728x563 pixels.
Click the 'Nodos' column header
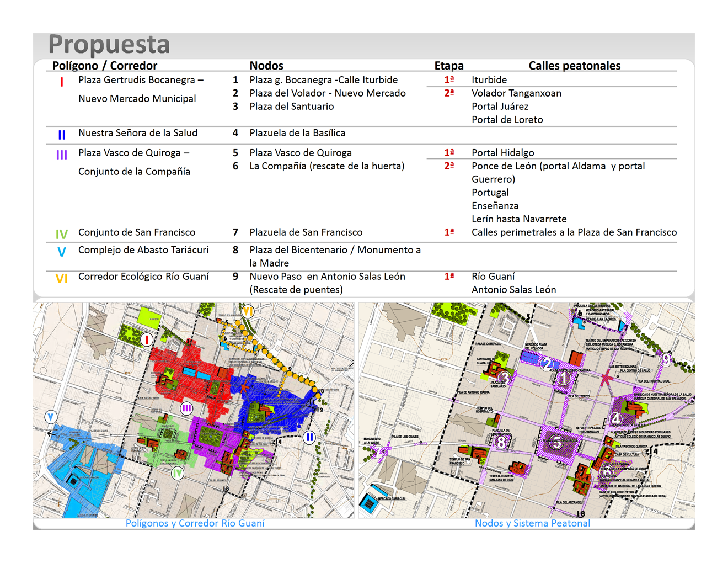266,65
